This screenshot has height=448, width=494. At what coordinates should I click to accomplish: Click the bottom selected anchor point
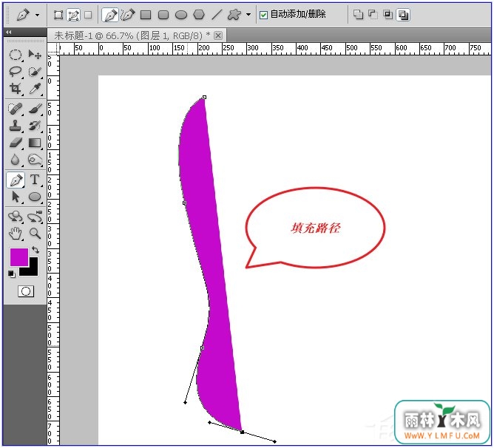tap(242, 432)
